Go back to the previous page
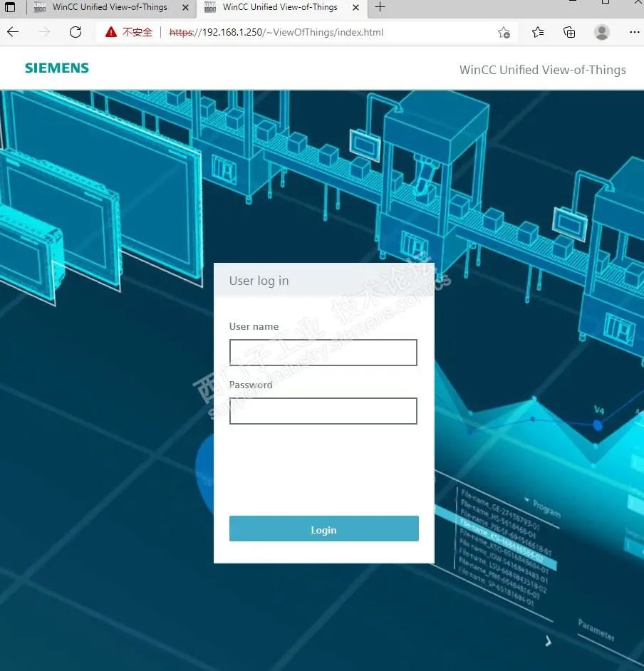The image size is (644, 671). pos(13,32)
